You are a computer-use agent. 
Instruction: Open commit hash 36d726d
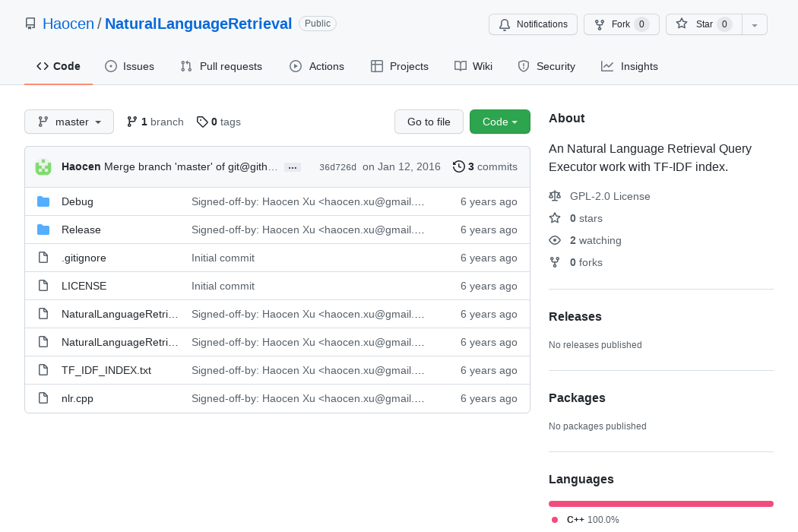click(337, 167)
